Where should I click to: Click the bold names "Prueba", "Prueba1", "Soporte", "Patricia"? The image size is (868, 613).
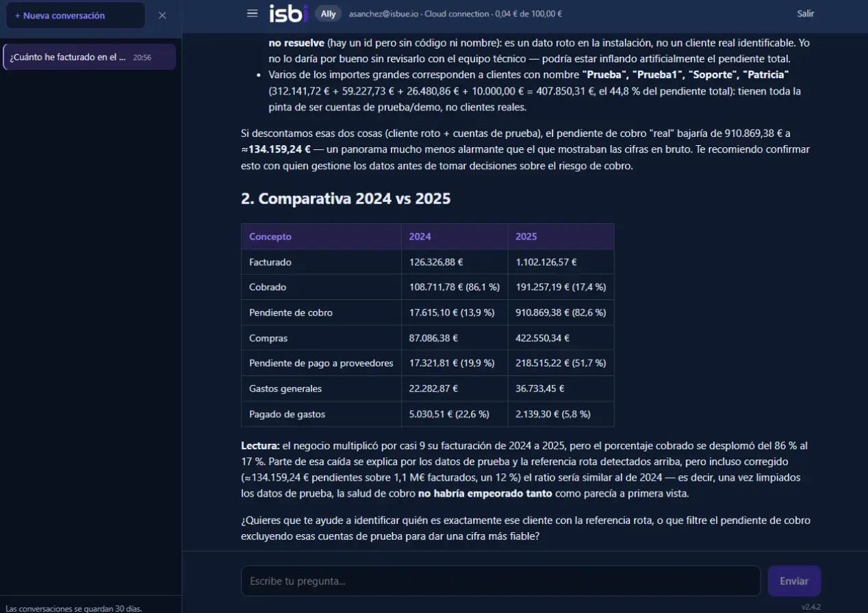[686, 74]
